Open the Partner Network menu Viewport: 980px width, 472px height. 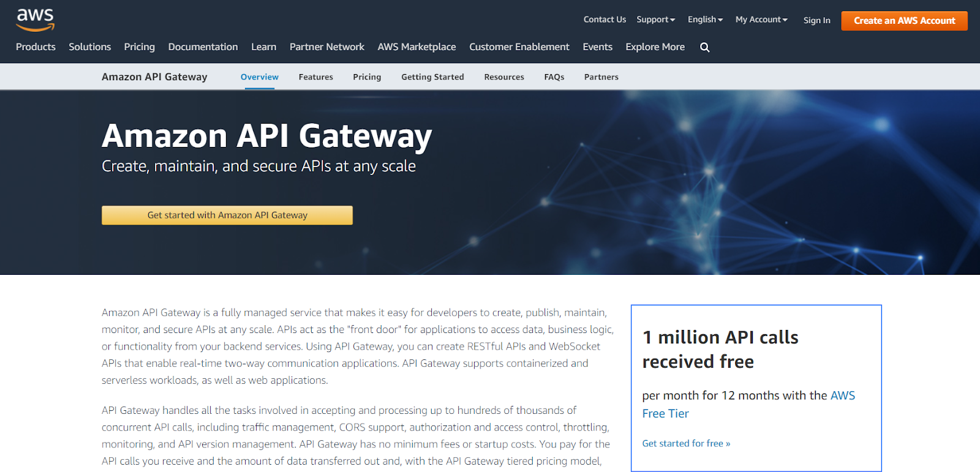coord(327,47)
